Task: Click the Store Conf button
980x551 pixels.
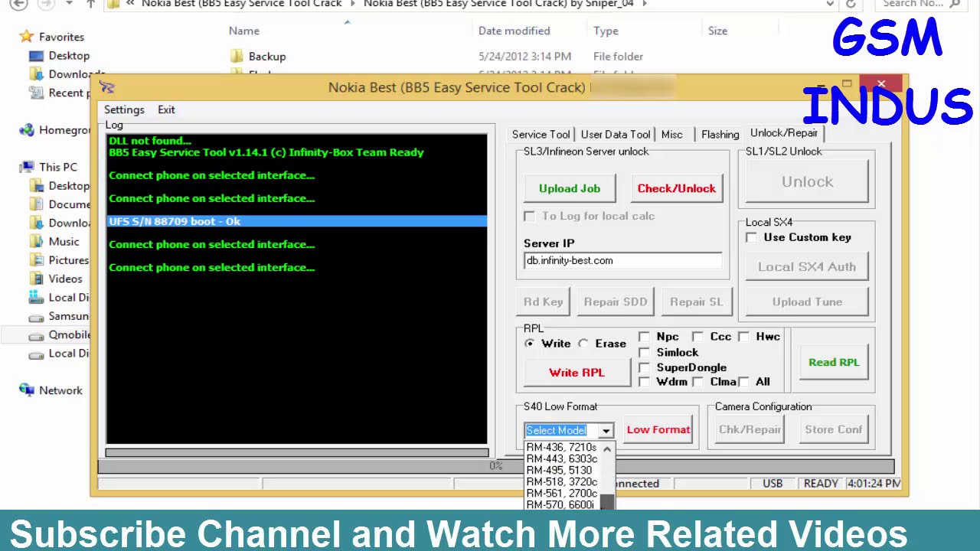Action: coord(834,429)
